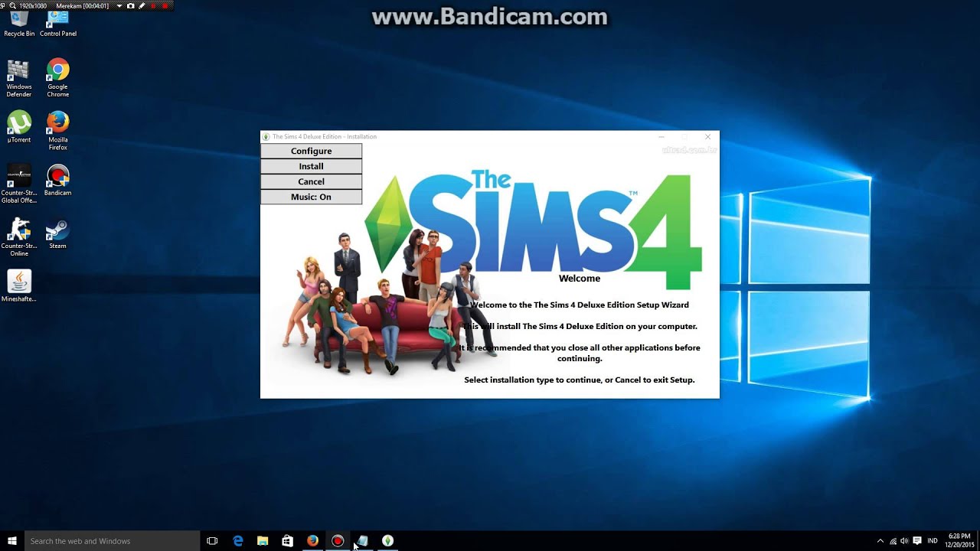980x551 pixels.
Task: Open File Explorer from the taskbar
Action: coord(263,541)
